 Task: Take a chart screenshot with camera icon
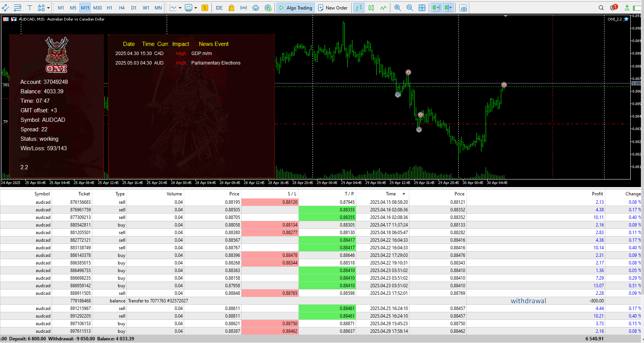463,8
